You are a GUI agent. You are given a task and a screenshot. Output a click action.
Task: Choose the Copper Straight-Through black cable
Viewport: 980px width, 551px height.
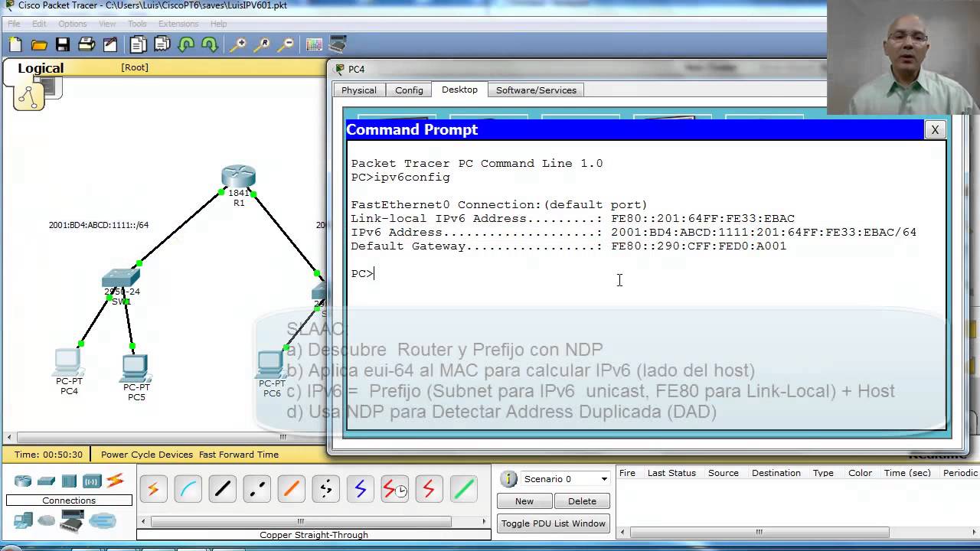(x=223, y=488)
